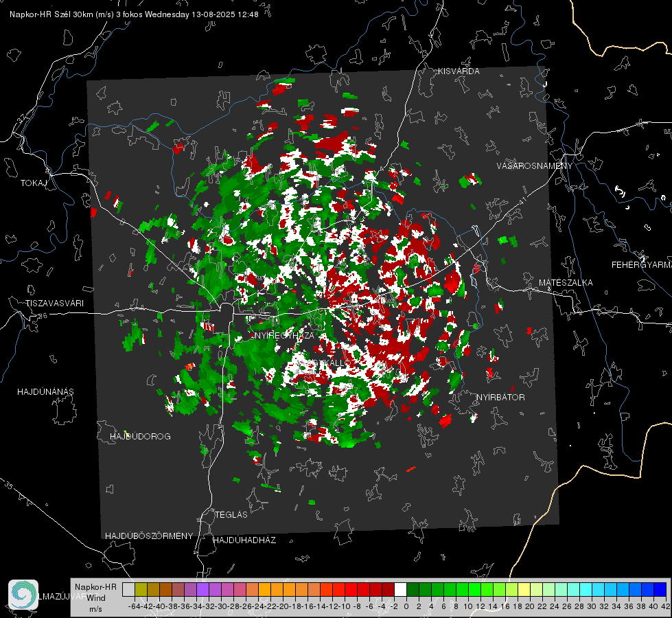
Task: Click the KISVÁRDA city label
Action: coord(459,71)
